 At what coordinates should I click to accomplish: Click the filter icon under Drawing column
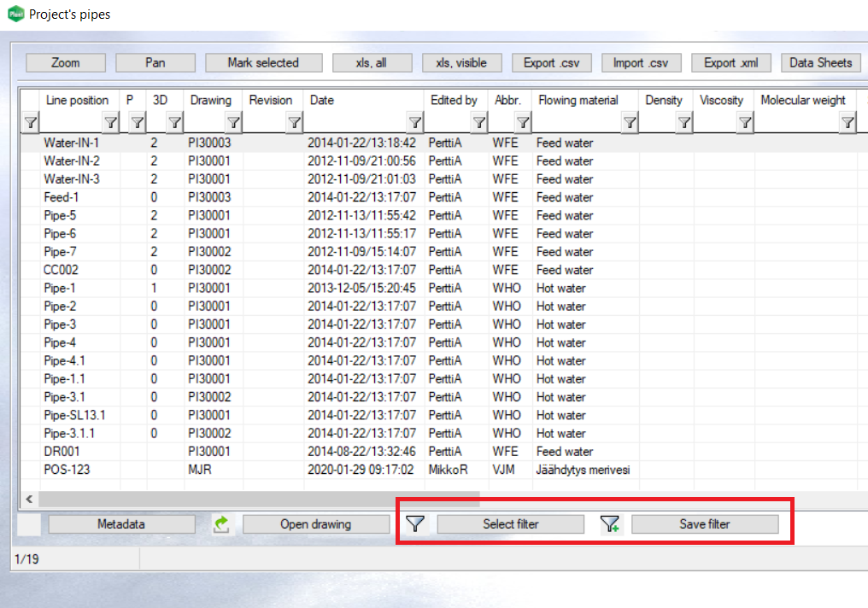coord(232,123)
